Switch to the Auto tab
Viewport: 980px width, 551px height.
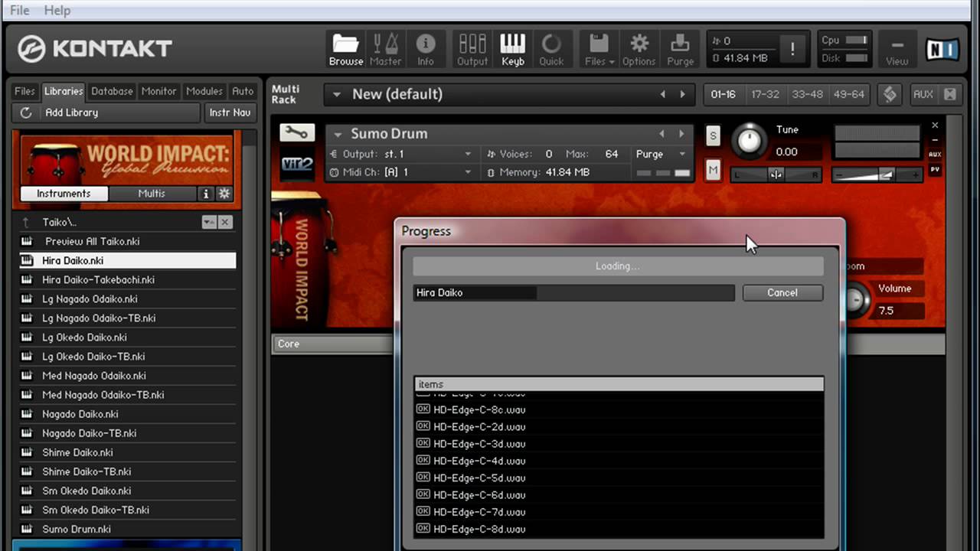point(243,91)
